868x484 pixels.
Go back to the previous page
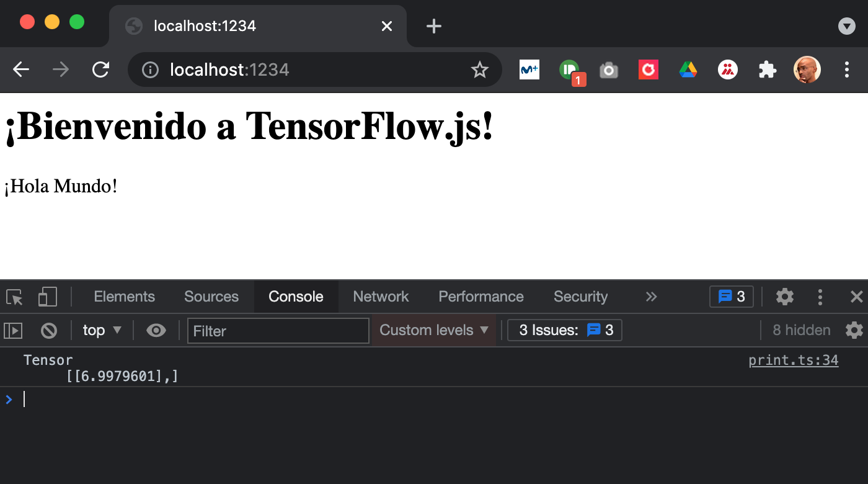pyautogui.click(x=21, y=69)
